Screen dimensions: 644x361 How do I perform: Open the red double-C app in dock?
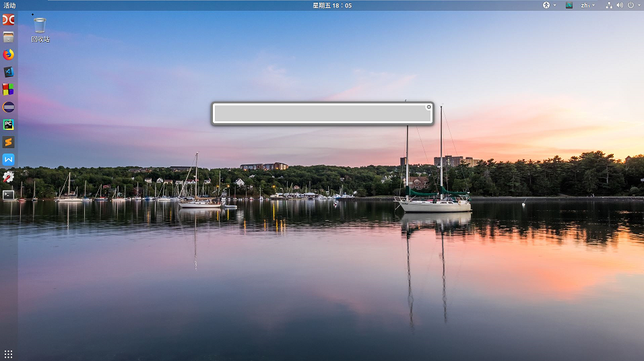[x=8, y=20]
